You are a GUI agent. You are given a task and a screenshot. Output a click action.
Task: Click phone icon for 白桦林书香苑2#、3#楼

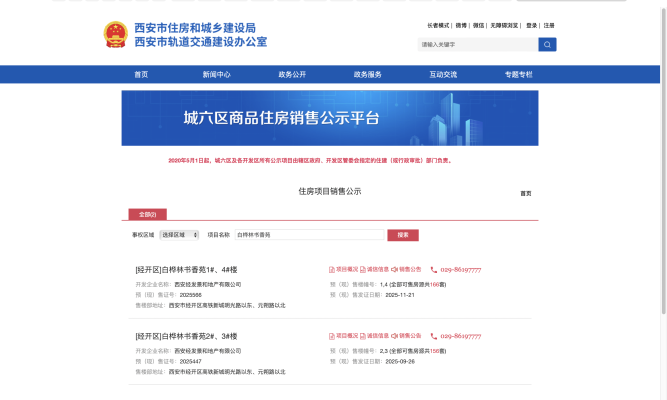pos(434,336)
